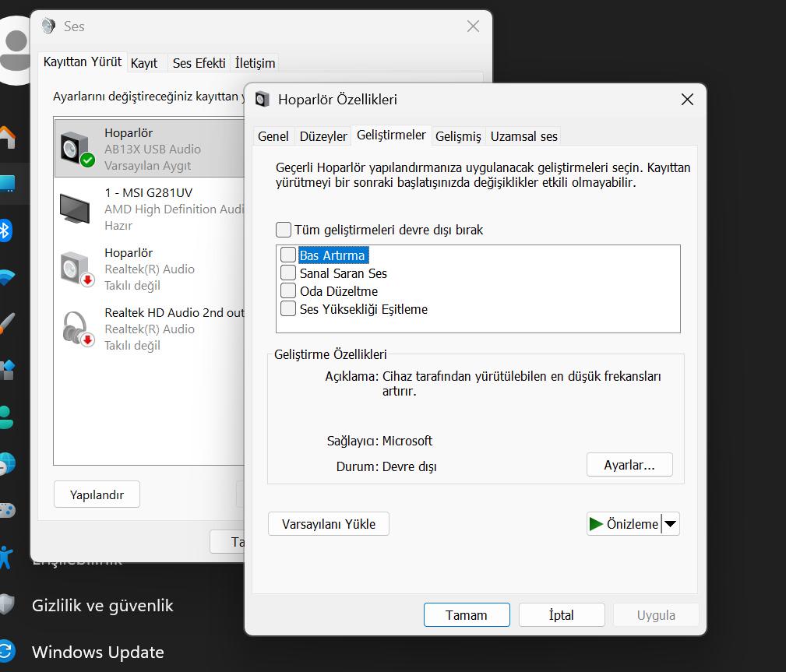Open the Accounts person sidebar icon
786x672 pixels.
(x=6, y=417)
